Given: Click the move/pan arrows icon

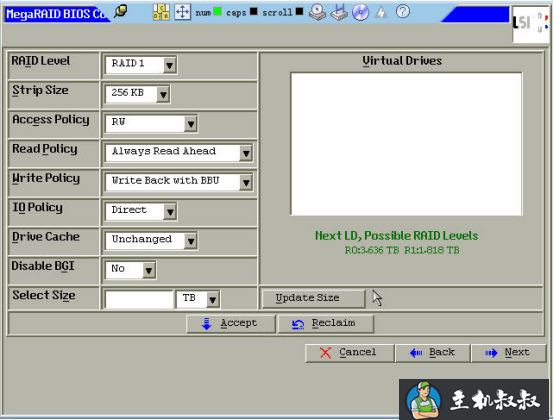Looking at the screenshot, I should 182,12.
